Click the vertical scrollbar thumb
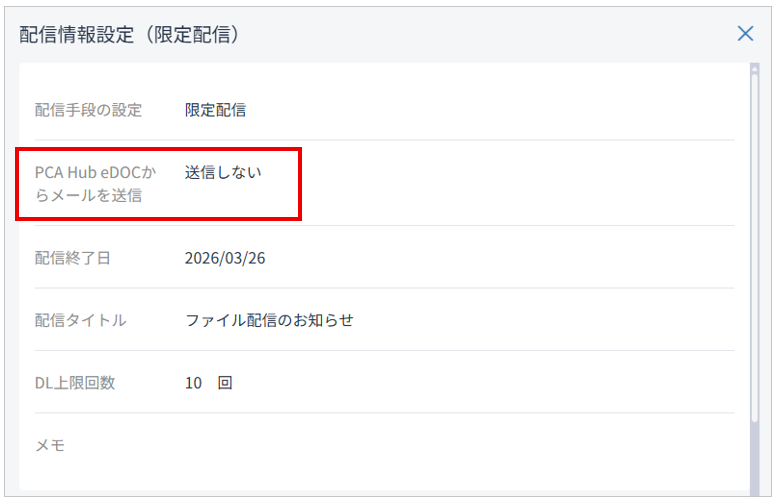The height and width of the screenshot is (501, 777). [754, 250]
